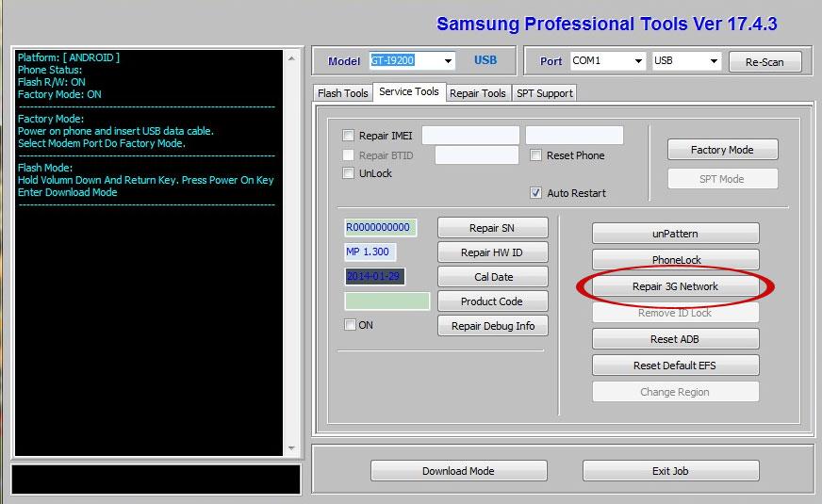Click the Exit Job button
This screenshot has width=822, height=504.
(x=670, y=471)
